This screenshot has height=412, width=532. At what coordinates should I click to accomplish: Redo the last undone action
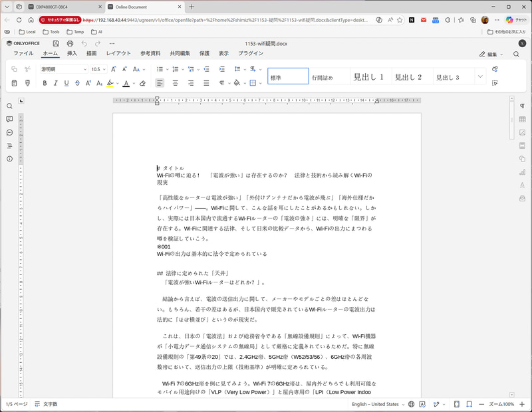click(x=98, y=43)
